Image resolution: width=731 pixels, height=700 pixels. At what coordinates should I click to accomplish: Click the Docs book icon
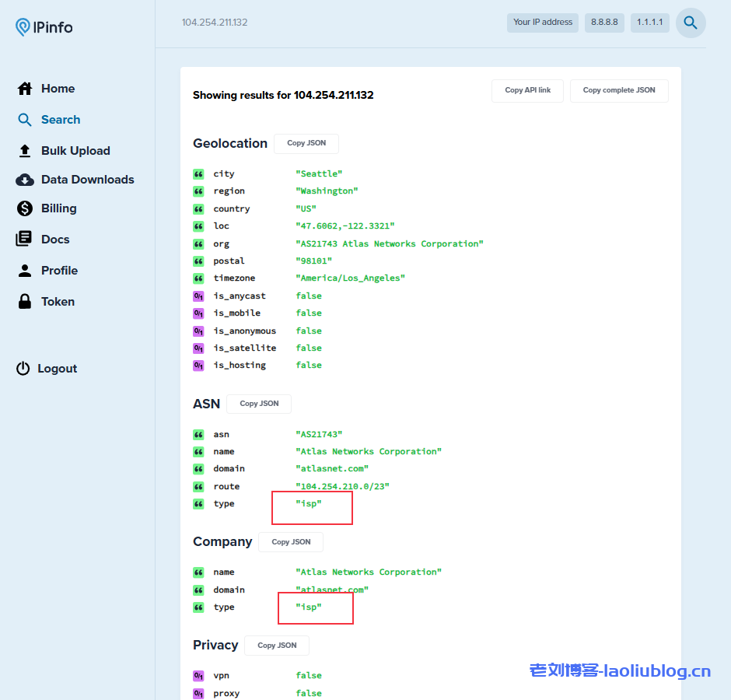[x=25, y=240]
